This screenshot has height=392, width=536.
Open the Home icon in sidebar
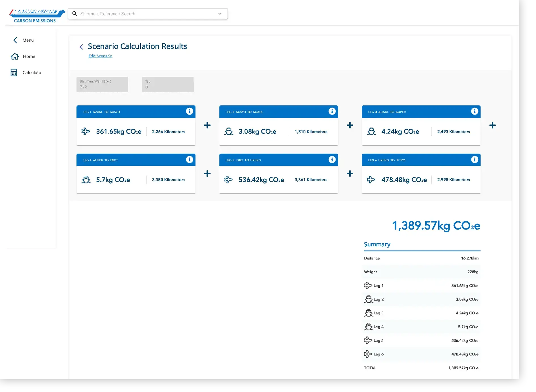pos(15,56)
